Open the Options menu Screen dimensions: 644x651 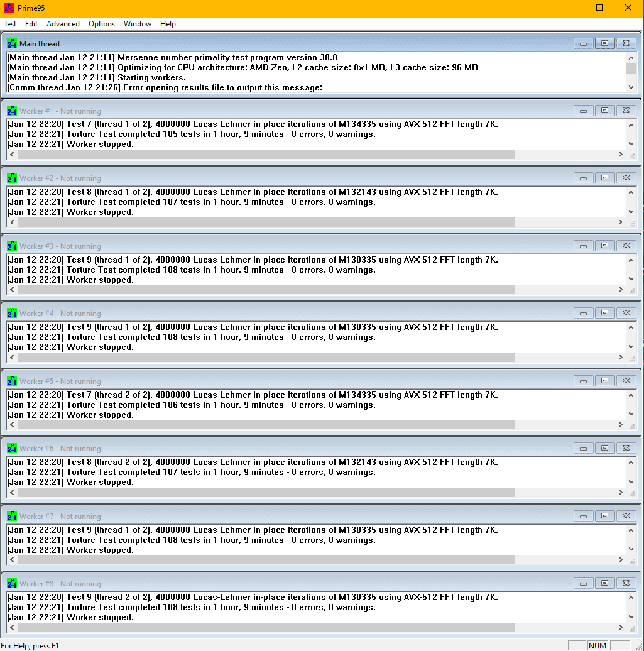coord(101,24)
